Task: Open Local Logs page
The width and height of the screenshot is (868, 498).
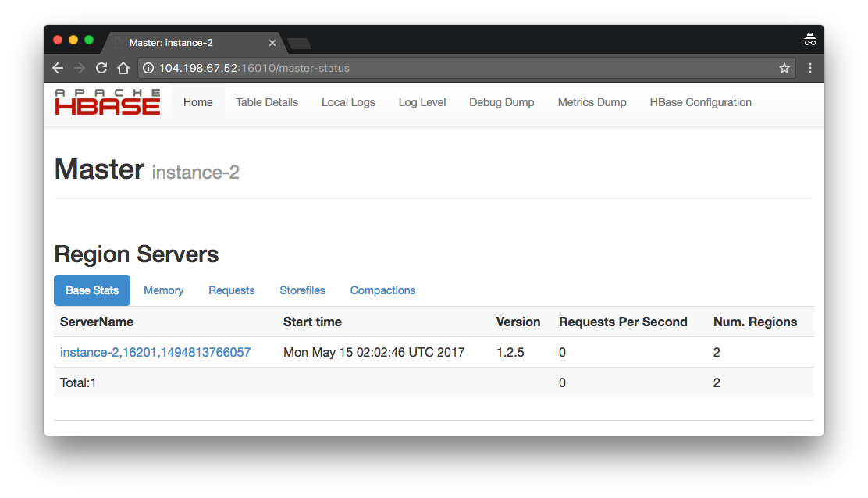Action: coord(348,102)
